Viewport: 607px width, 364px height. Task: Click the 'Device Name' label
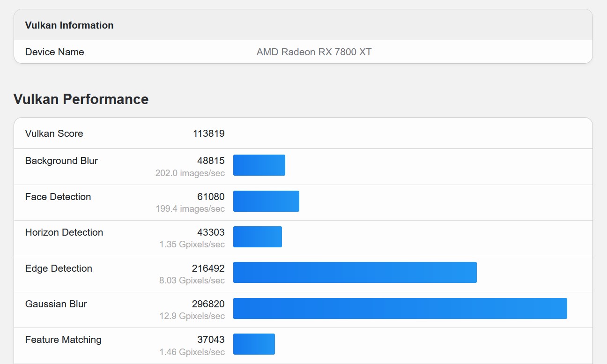55,52
